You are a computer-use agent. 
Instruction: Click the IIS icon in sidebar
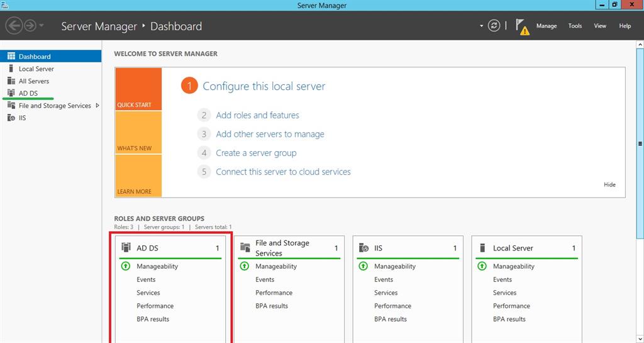pyautogui.click(x=11, y=118)
